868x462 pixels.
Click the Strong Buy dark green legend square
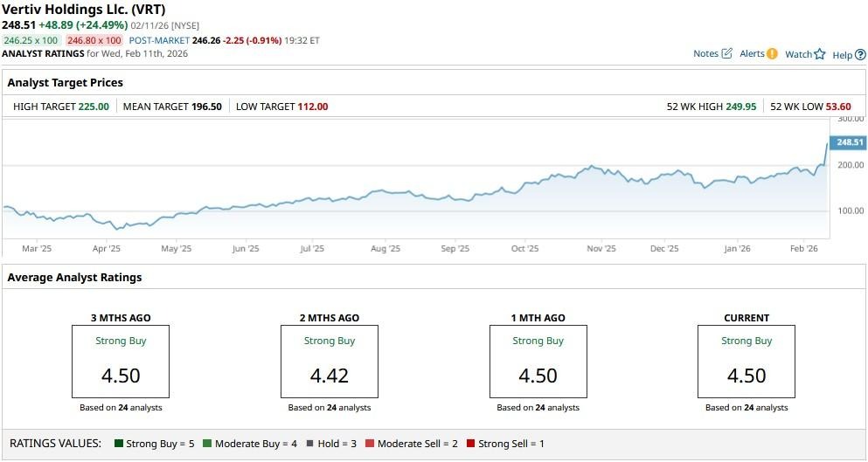(x=119, y=444)
